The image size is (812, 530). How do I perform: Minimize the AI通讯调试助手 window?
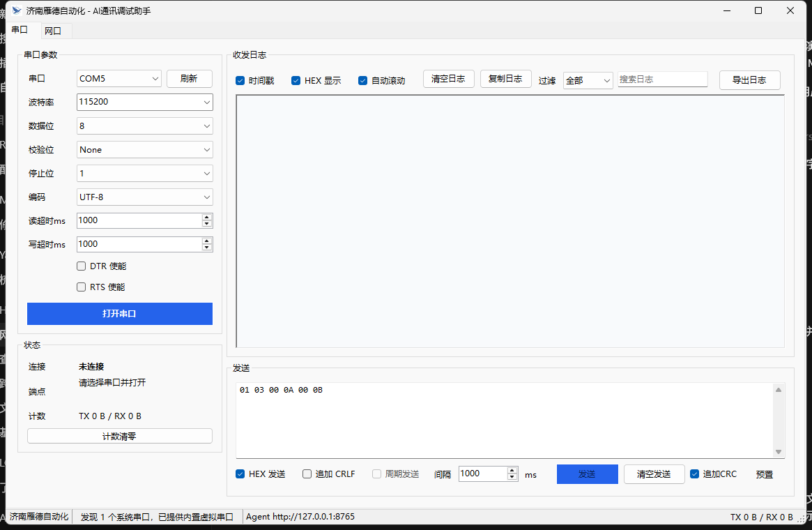pos(727,10)
